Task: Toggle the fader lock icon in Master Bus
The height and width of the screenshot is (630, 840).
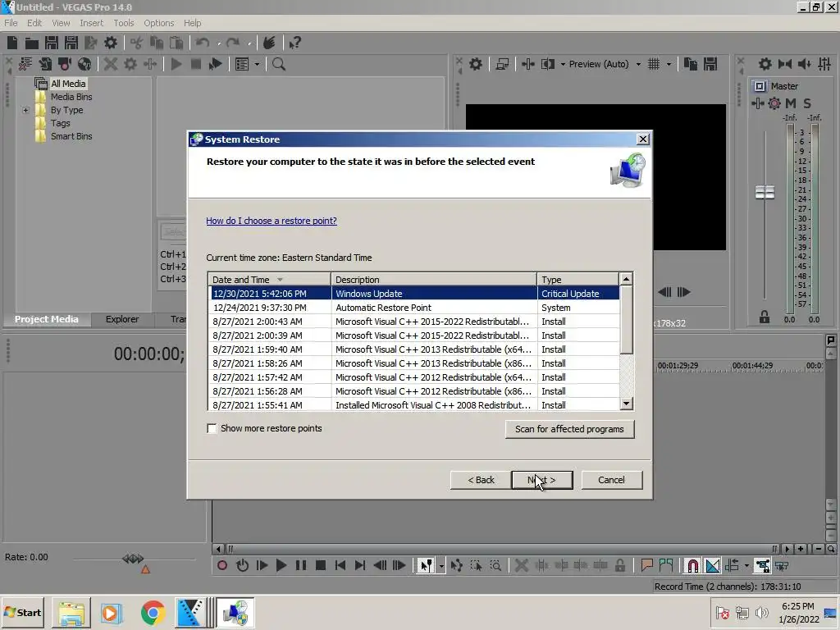Action: pyautogui.click(x=765, y=317)
